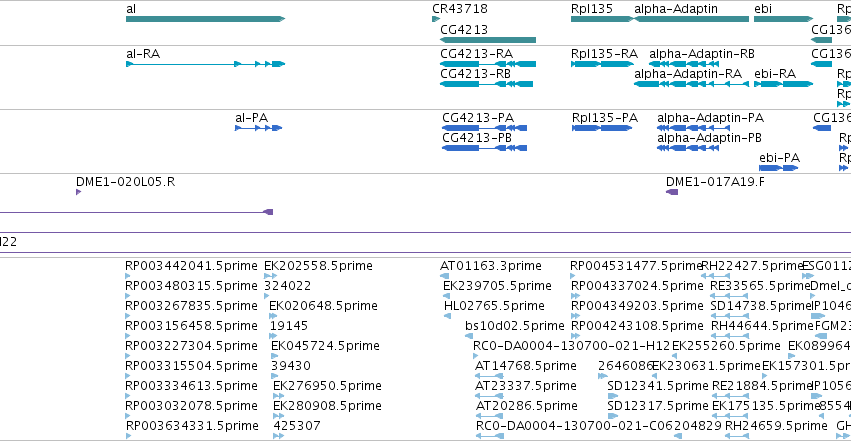Select EST AT14768.5prime
This screenshot has height=441, width=851.
[x=525, y=366]
